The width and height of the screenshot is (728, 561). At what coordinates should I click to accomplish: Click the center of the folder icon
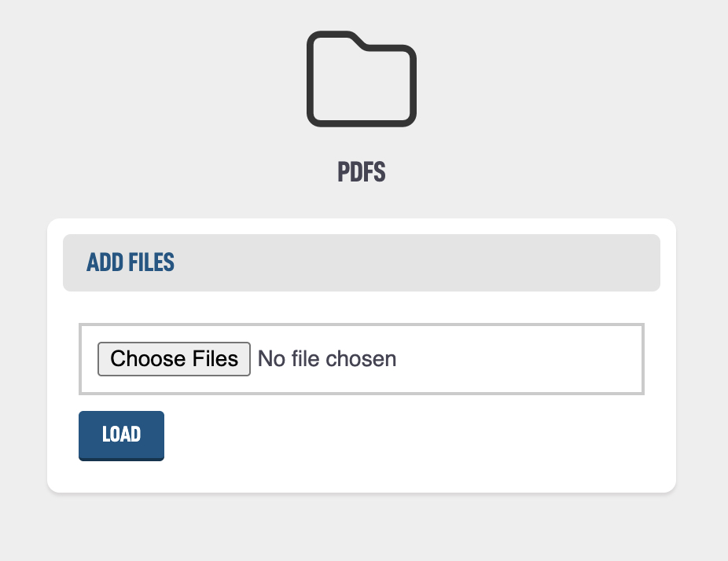361,82
